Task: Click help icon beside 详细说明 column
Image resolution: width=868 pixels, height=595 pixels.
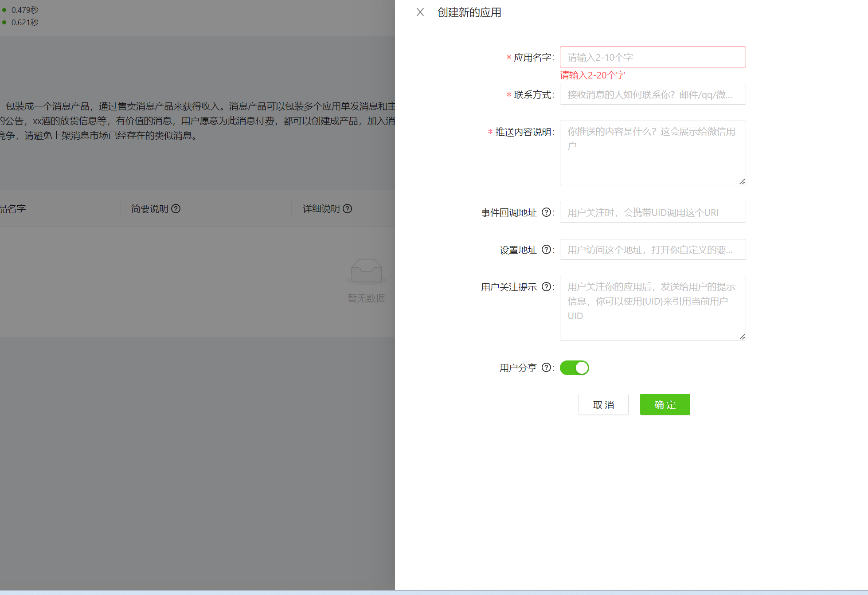Action: [x=348, y=208]
